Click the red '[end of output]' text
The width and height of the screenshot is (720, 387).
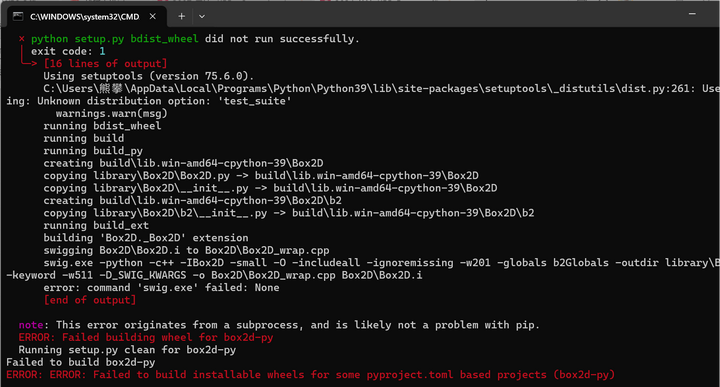pyautogui.click(x=90, y=300)
